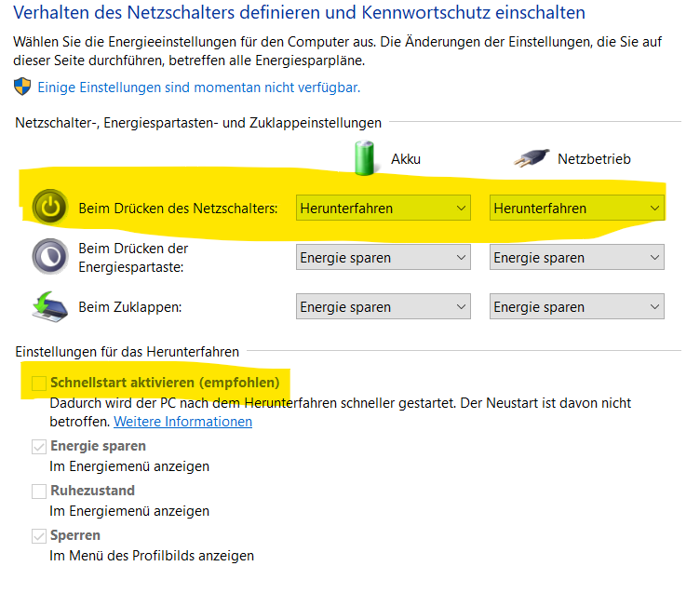Click the Netzbetrieb column label
700x593 pixels.
click(594, 159)
